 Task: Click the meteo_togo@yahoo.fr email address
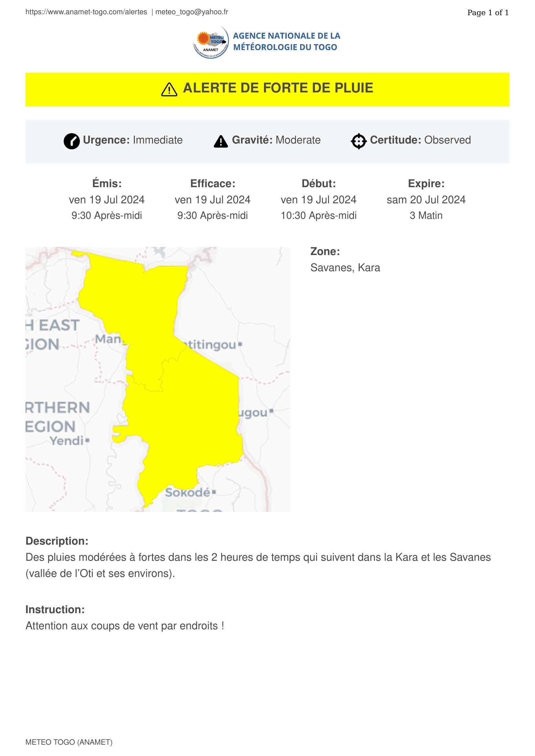tap(192, 12)
